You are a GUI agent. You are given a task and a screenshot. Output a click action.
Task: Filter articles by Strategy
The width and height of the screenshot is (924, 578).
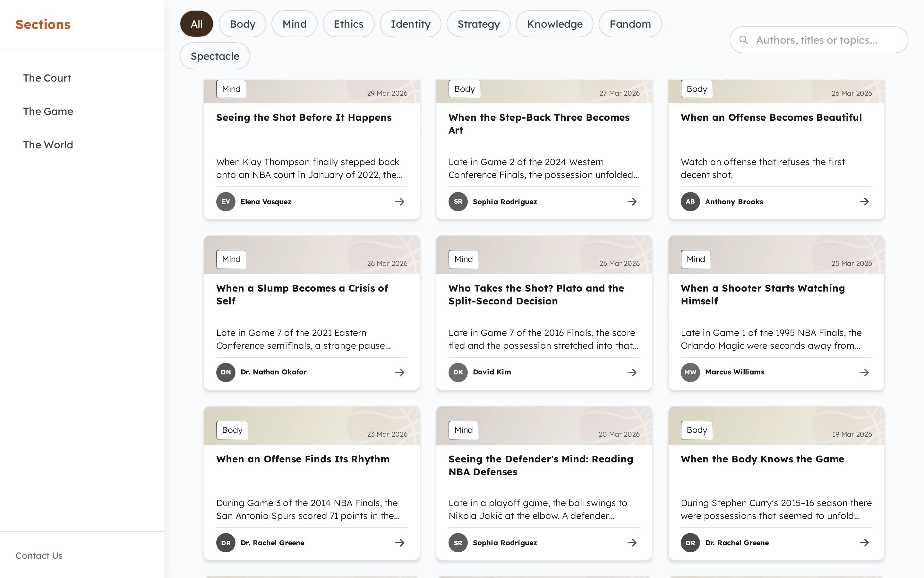point(478,24)
